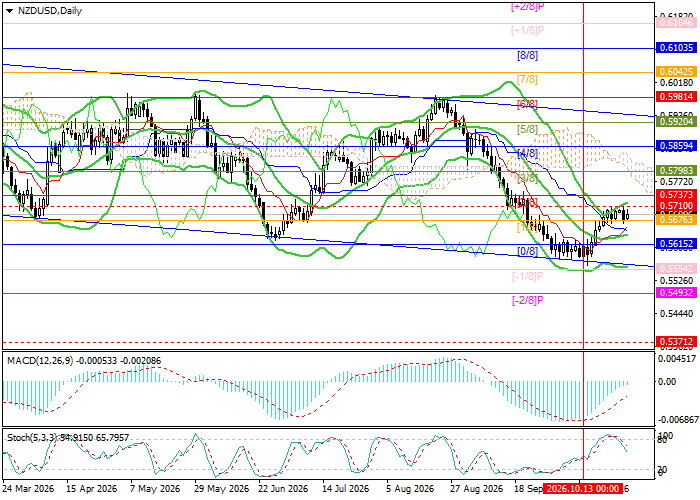Click the 24 Mar 2026 date label
The width and height of the screenshot is (700, 500).
[29, 489]
